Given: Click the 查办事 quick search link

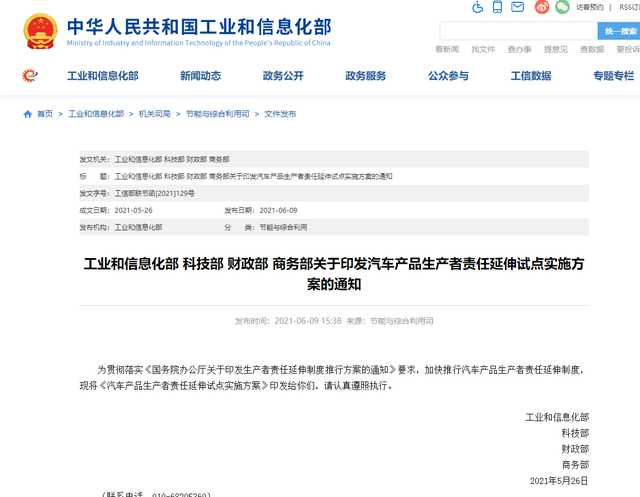Looking at the screenshot, I should click(x=519, y=49).
